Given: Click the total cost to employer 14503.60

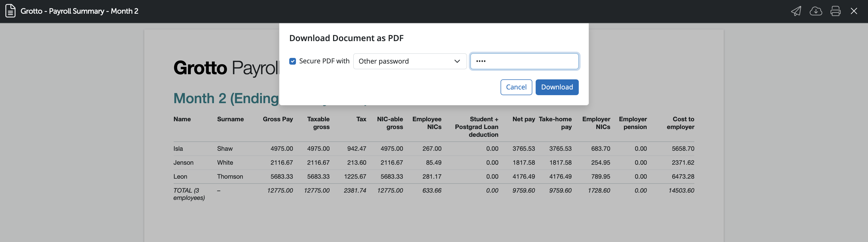Looking at the screenshot, I should [681, 190].
